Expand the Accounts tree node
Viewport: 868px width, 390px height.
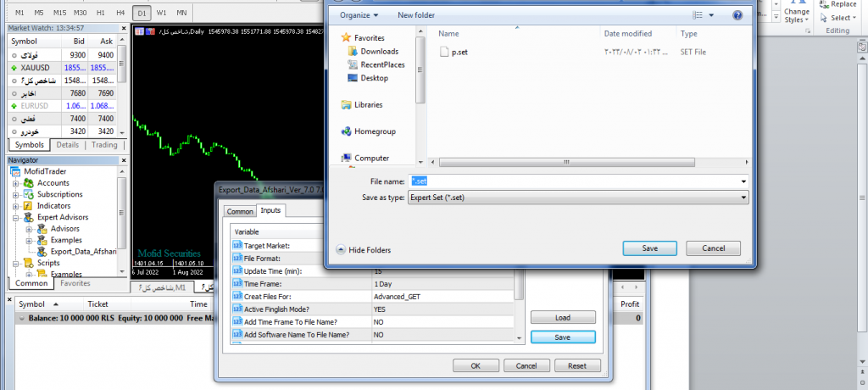pos(15,183)
